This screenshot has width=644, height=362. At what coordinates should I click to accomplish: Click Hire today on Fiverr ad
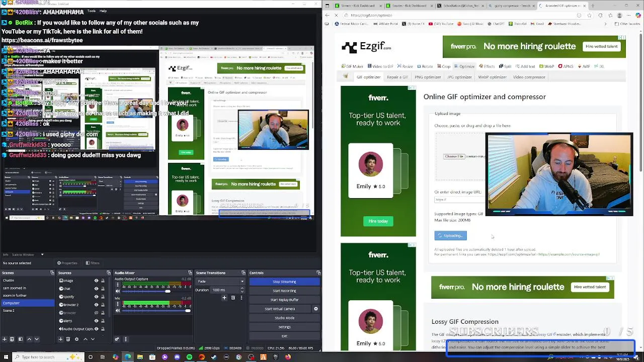tap(378, 221)
